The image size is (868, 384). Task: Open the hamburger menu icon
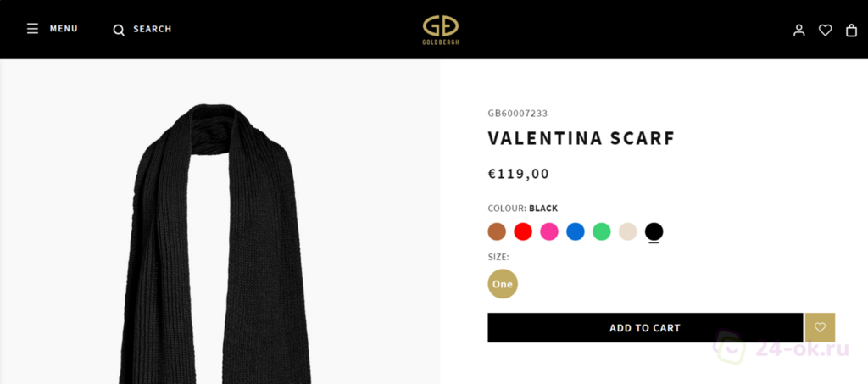click(33, 29)
